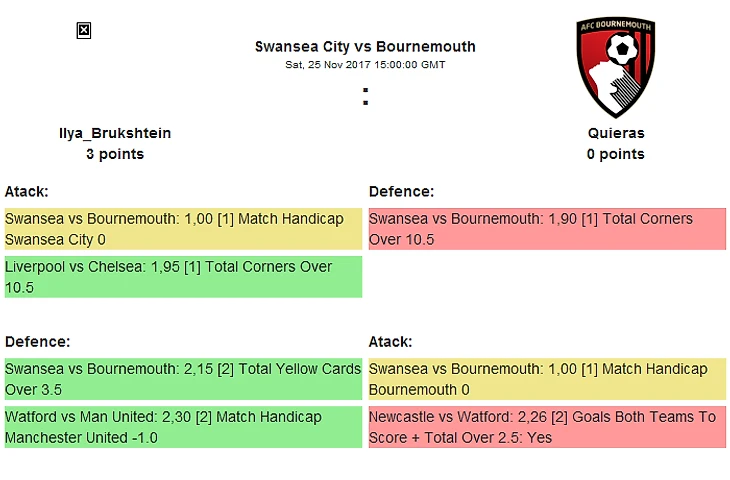Click the top right Defence heading
730x480 pixels.
(x=401, y=191)
